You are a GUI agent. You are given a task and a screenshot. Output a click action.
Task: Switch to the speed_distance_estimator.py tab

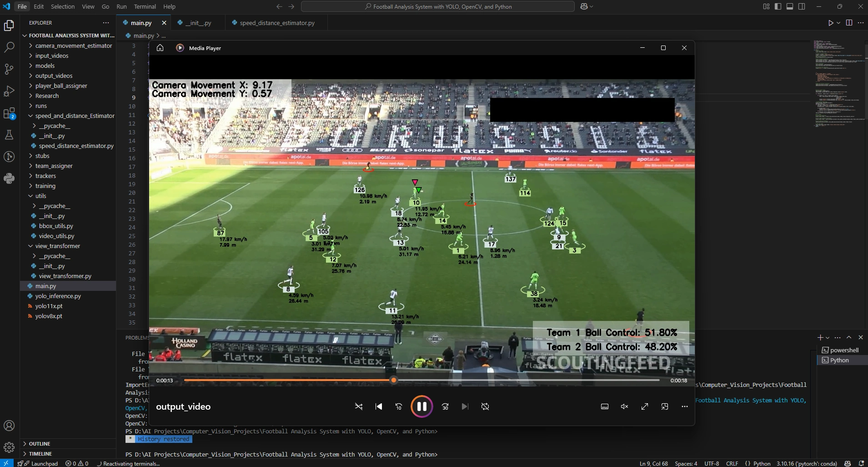pos(277,23)
